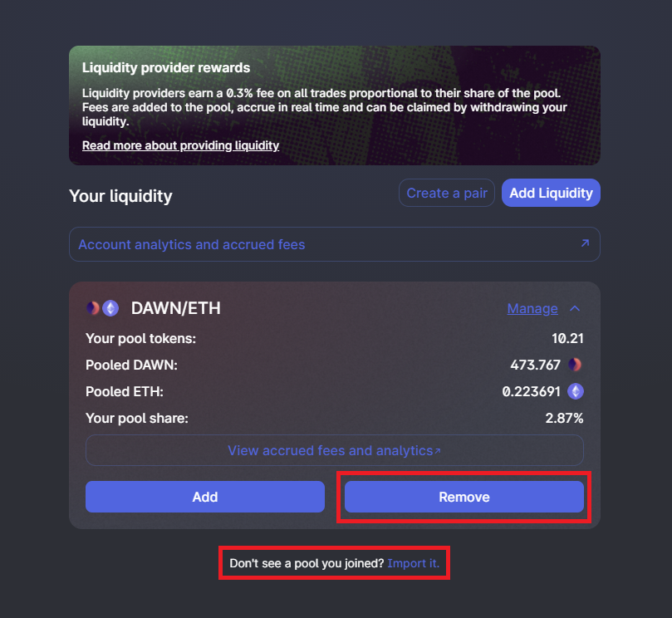Click the Remove button in DAWN/ETH card
672x618 pixels.
pos(464,497)
